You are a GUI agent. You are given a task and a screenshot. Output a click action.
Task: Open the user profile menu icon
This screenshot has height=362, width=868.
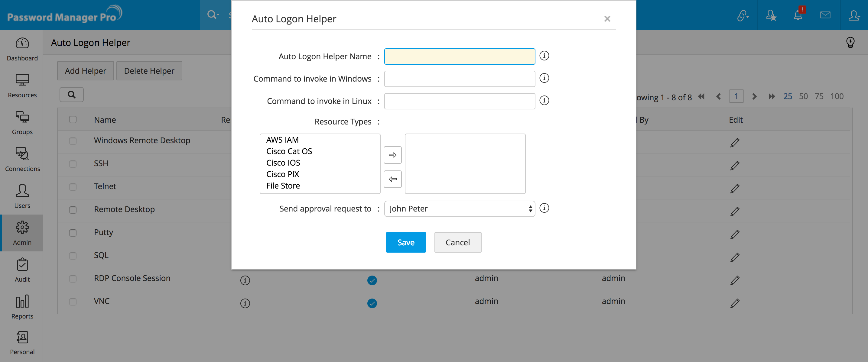[x=854, y=15]
